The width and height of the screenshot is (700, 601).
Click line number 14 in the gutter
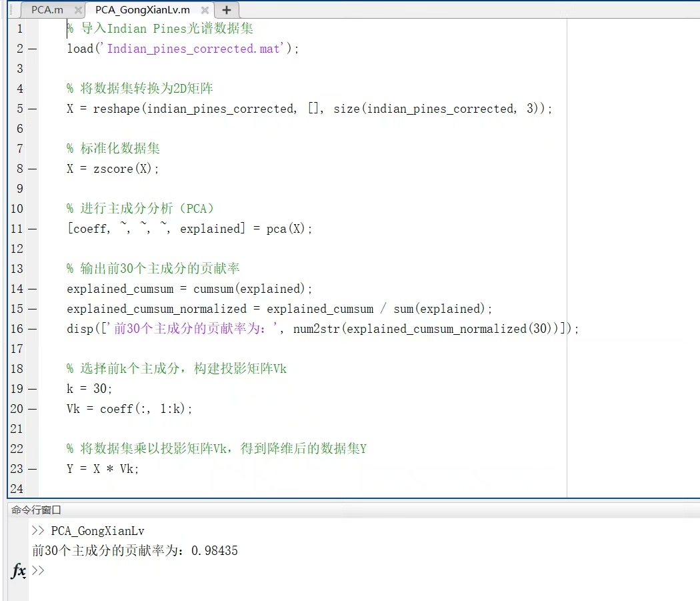17,289
